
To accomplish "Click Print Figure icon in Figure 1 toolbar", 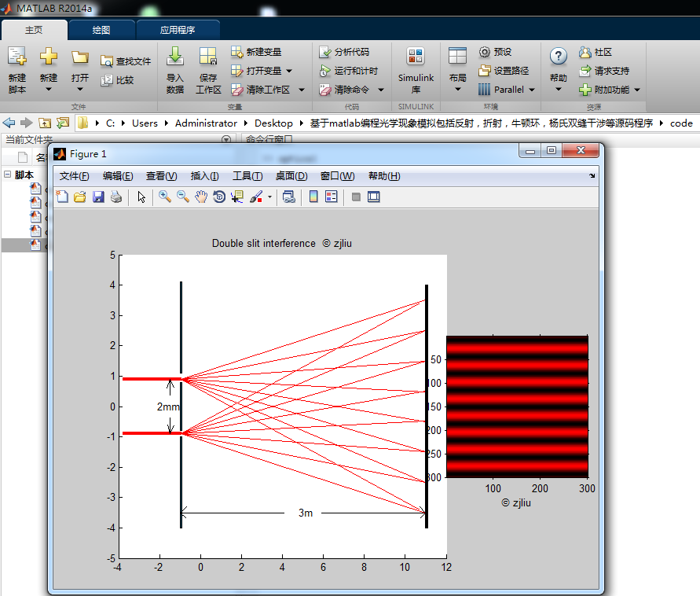I will pyautogui.click(x=116, y=197).
